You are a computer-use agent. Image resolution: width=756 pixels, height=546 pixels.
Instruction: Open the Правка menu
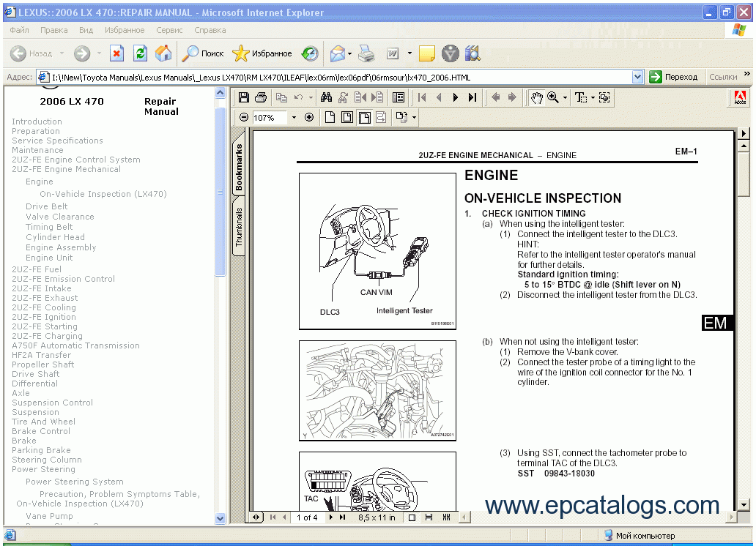[x=54, y=30]
